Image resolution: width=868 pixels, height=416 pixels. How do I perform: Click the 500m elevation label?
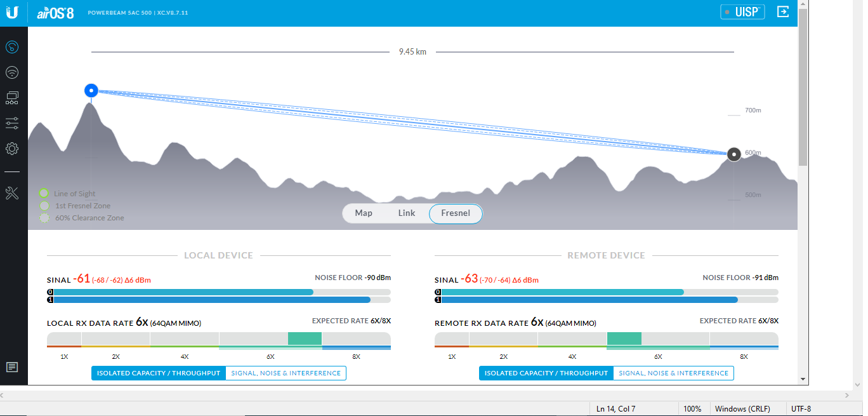tap(753, 195)
